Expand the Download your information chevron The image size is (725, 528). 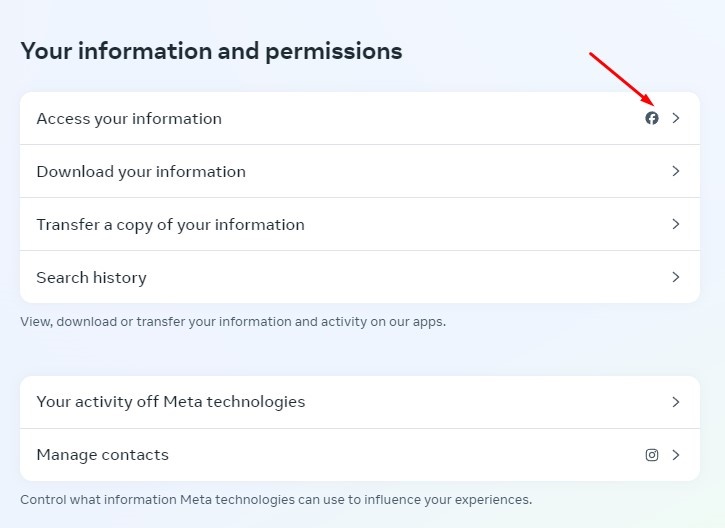676,171
